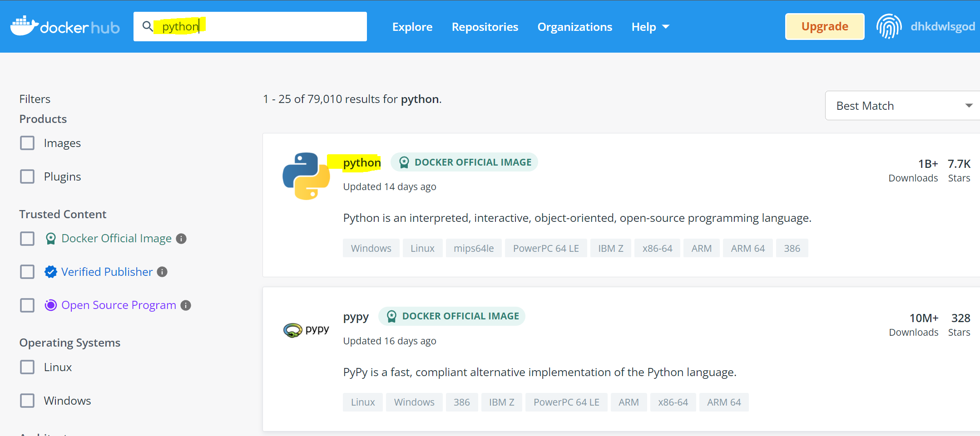Image resolution: width=980 pixels, height=436 pixels.
Task: Click the x86-64 tag on python result
Action: [657, 248]
